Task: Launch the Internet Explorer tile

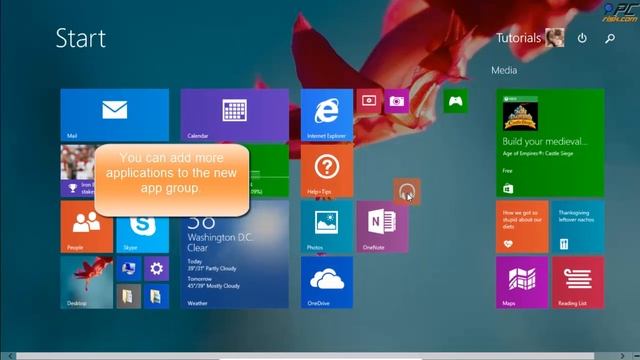Action: 327,115
